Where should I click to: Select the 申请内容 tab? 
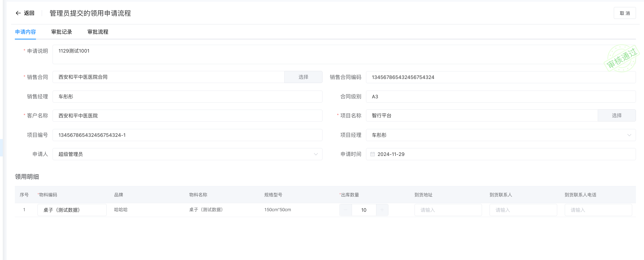click(x=25, y=32)
